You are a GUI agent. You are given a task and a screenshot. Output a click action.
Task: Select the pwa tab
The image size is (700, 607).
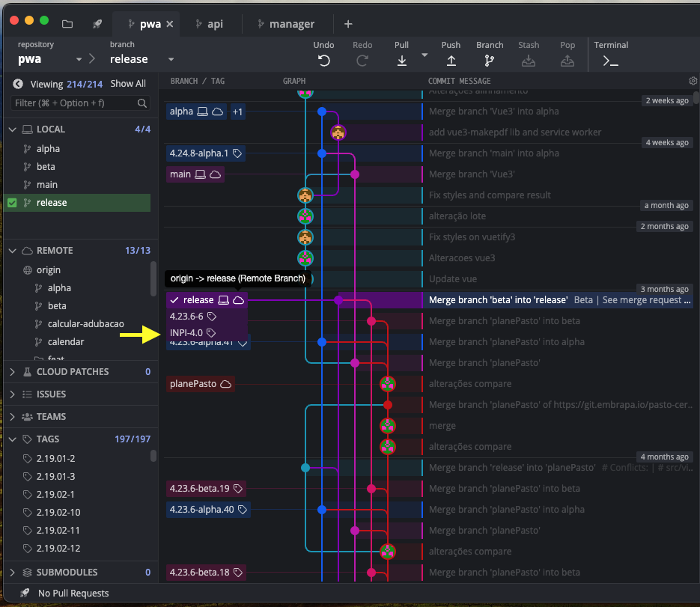tap(144, 24)
